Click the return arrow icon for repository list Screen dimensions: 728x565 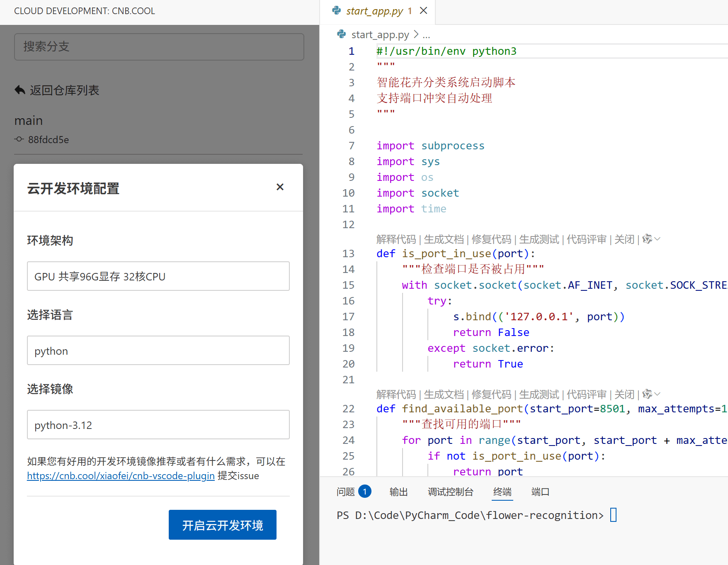(x=20, y=90)
